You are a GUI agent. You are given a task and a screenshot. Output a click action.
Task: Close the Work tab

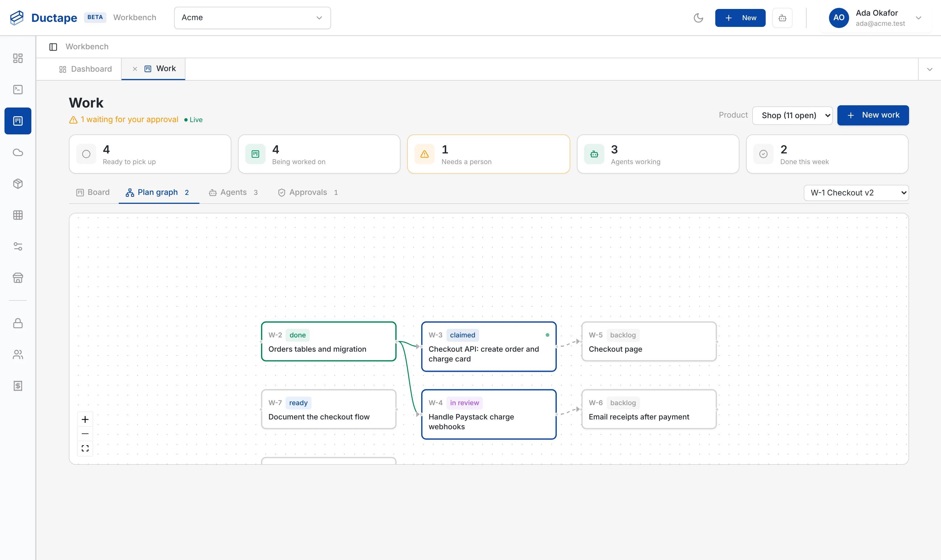coord(135,69)
